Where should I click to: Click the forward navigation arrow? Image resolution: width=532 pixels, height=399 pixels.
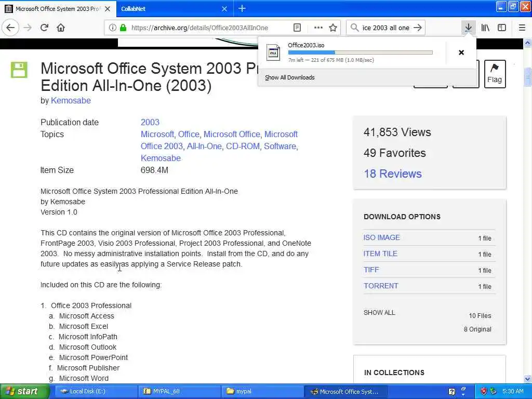(x=28, y=28)
